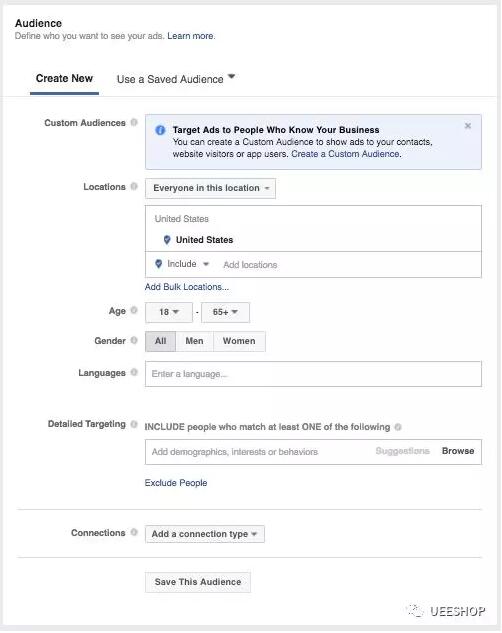Open Create a Custom Audience link
Image resolution: width=502 pixels, height=633 pixels.
pyautogui.click(x=345, y=154)
